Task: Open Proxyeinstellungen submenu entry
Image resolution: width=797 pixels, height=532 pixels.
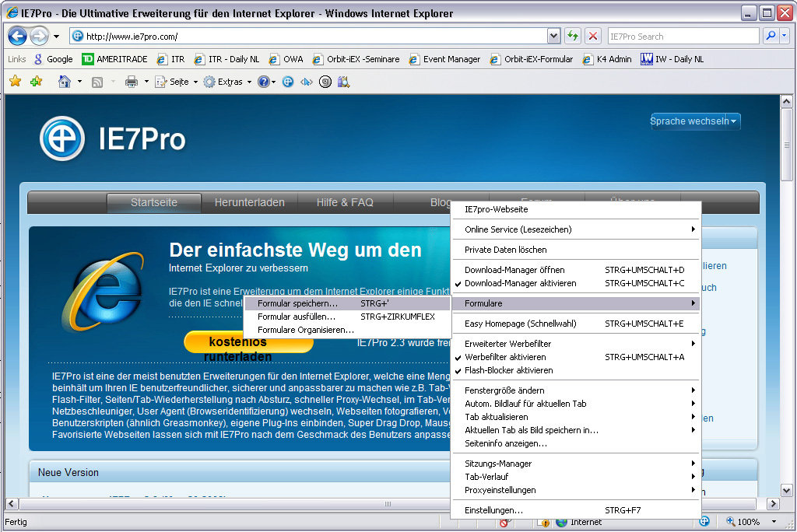Action: (x=574, y=490)
